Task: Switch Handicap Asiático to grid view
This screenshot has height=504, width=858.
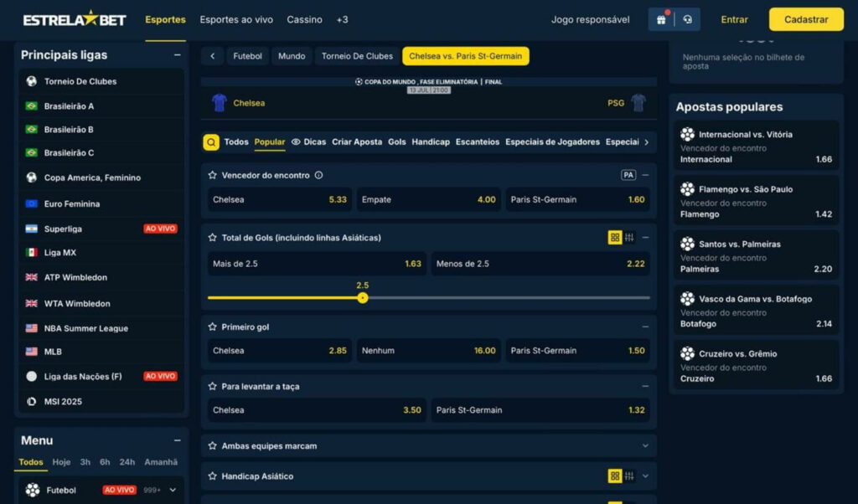Action: (x=615, y=476)
